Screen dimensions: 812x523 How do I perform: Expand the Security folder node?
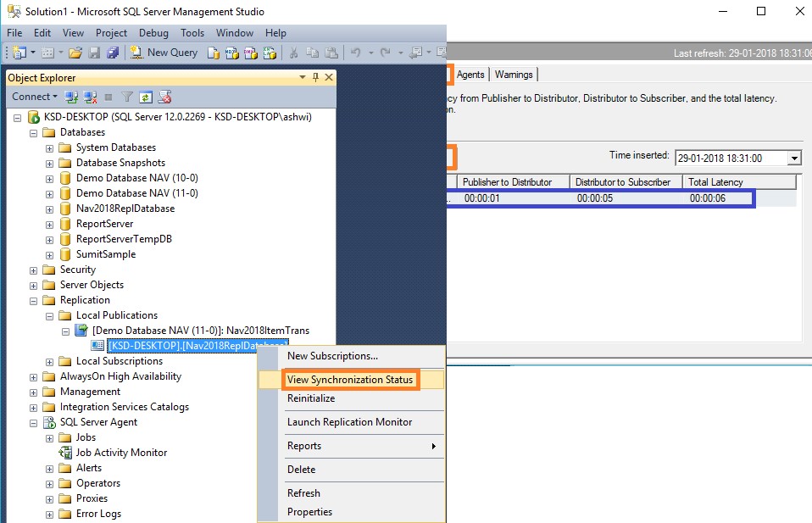34,270
